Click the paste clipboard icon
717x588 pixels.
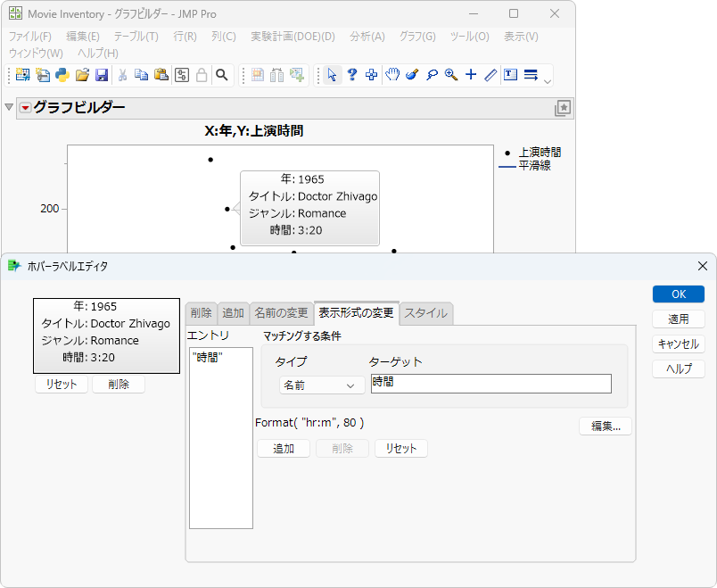pyautogui.click(x=161, y=75)
